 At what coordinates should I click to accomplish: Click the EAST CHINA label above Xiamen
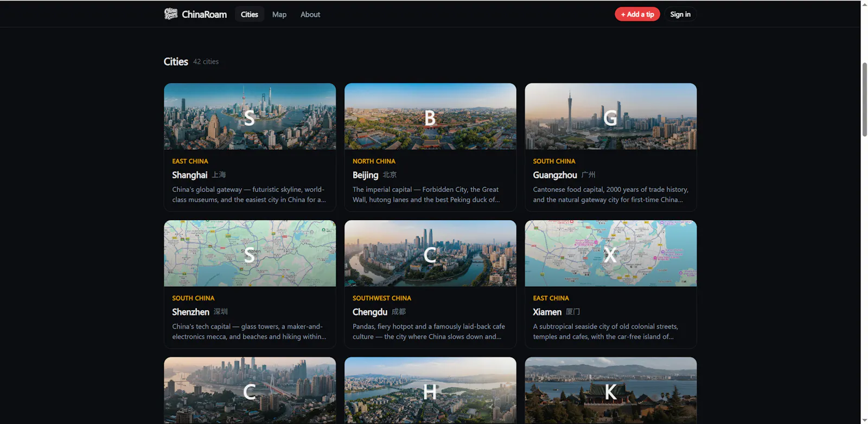point(551,298)
